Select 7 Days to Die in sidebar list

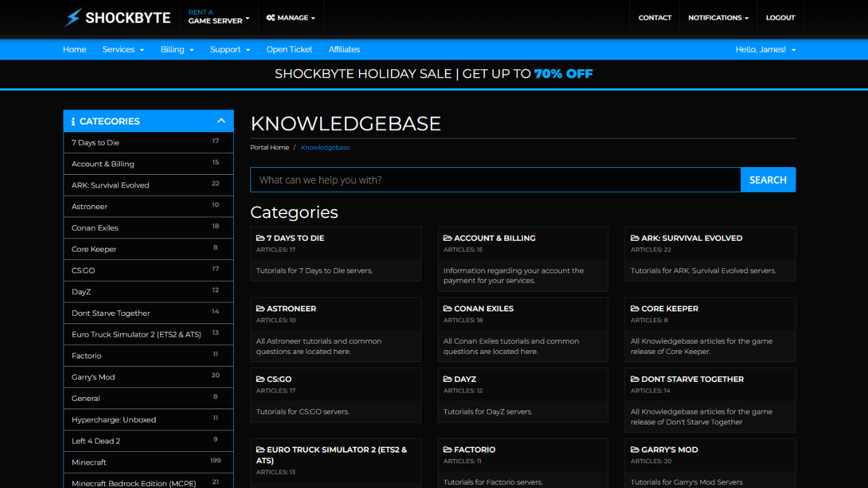point(149,143)
